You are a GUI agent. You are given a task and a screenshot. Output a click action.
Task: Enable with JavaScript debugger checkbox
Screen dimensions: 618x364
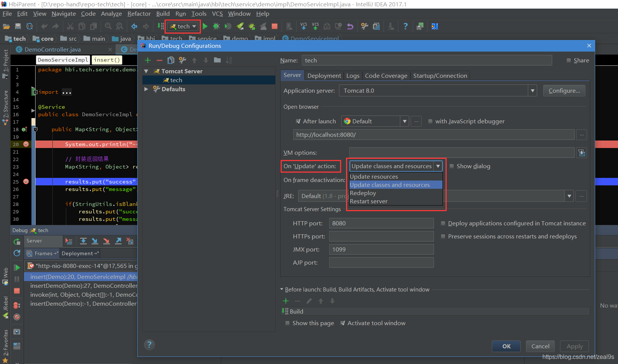point(430,121)
